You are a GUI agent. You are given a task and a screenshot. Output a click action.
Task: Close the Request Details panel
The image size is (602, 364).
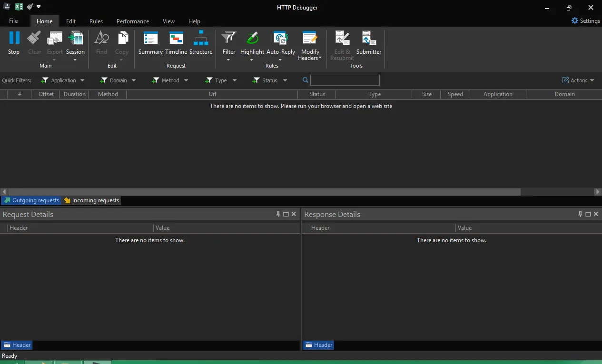click(x=294, y=214)
